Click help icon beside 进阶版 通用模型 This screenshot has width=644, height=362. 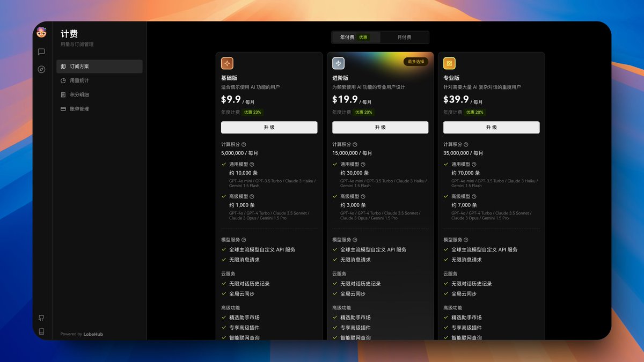(363, 164)
